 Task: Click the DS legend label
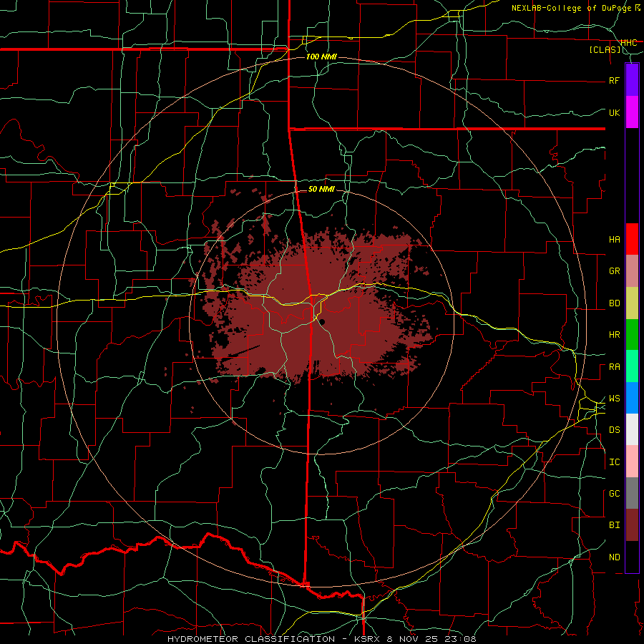coord(615,430)
